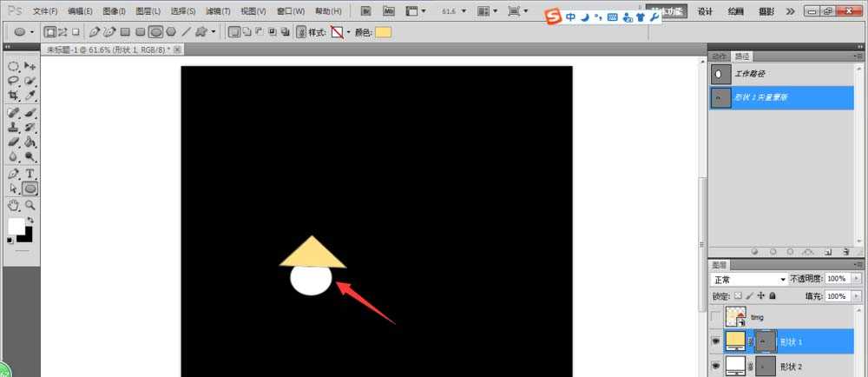Open the 样式 style picker dropdown

click(x=349, y=32)
